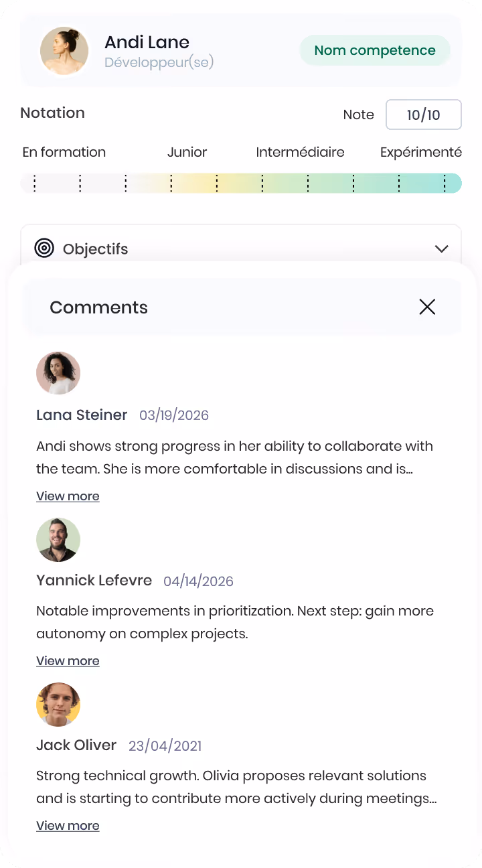Viewport: 482px width, 868px height.
Task: View more of Yannick Lefevre's comment
Action: [x=68, y=661]
